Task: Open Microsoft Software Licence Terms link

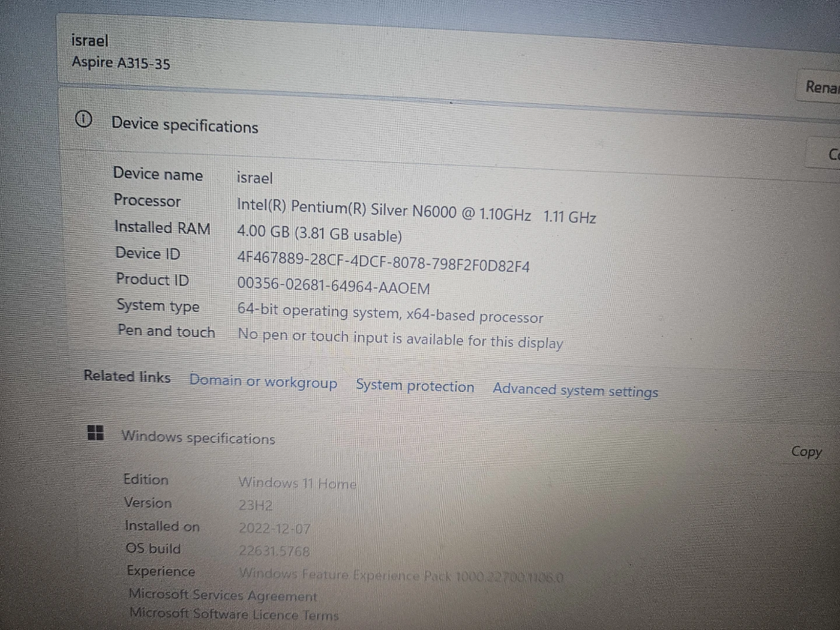Action: 234,614
